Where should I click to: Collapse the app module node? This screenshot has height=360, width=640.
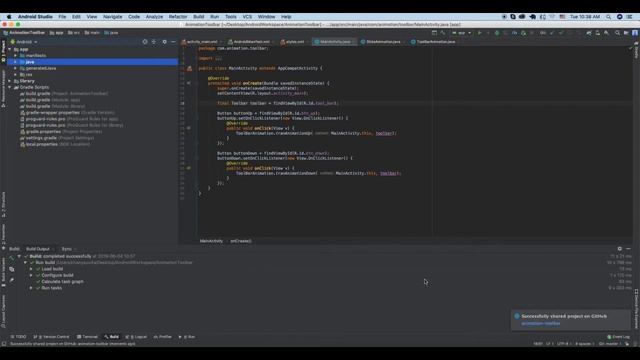(x=10, y=49)
